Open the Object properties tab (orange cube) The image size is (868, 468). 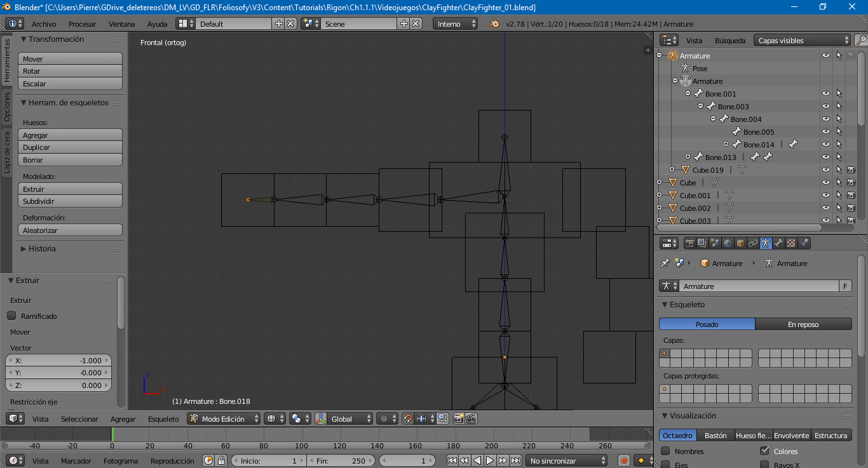click(x=740, y=243)
